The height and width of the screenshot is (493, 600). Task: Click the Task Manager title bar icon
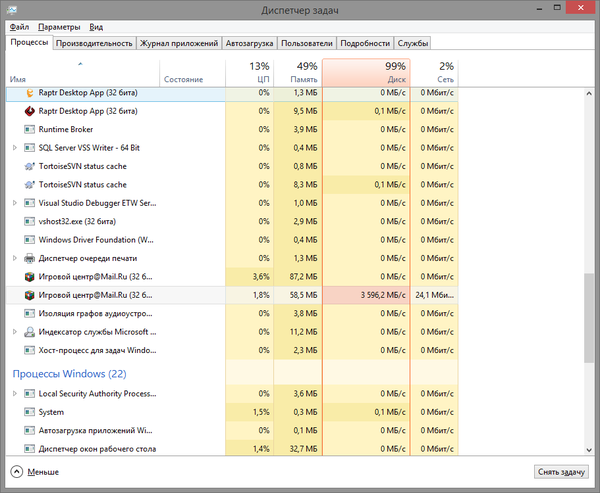point(12,10)
